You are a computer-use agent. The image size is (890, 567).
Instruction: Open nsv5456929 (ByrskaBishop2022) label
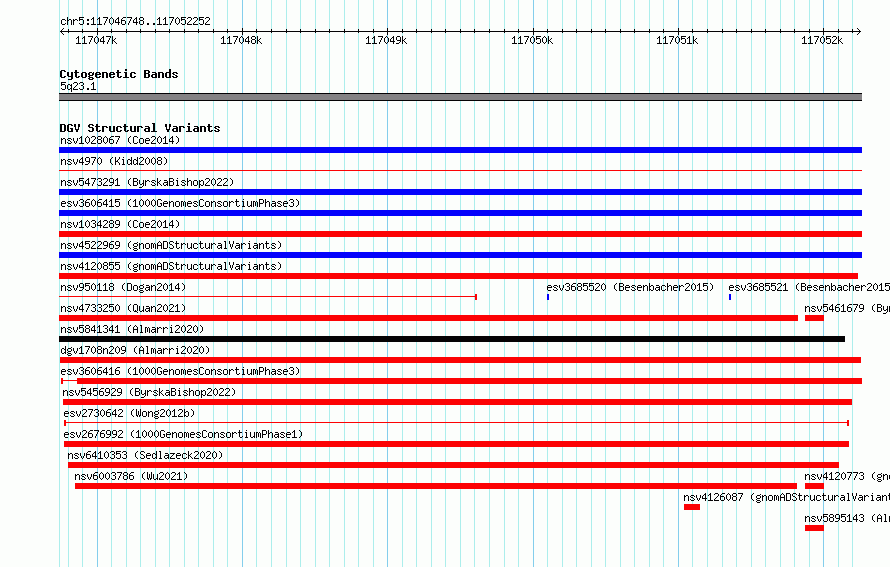(x=149, y=392)
